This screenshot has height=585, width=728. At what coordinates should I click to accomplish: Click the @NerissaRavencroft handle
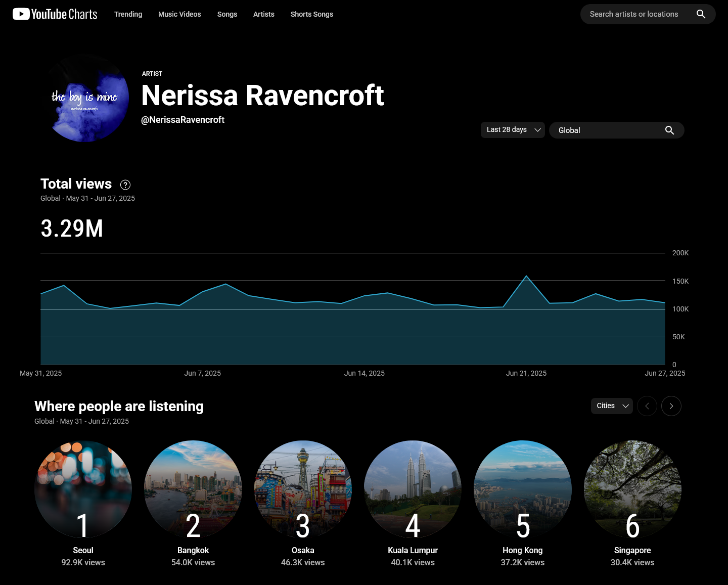[x=183, y=120]
